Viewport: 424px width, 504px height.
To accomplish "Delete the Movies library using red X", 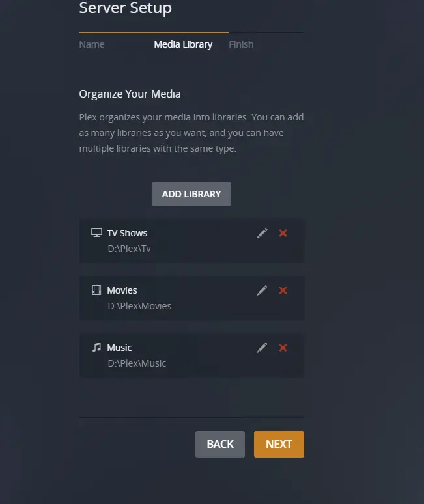I will (283, 290).
